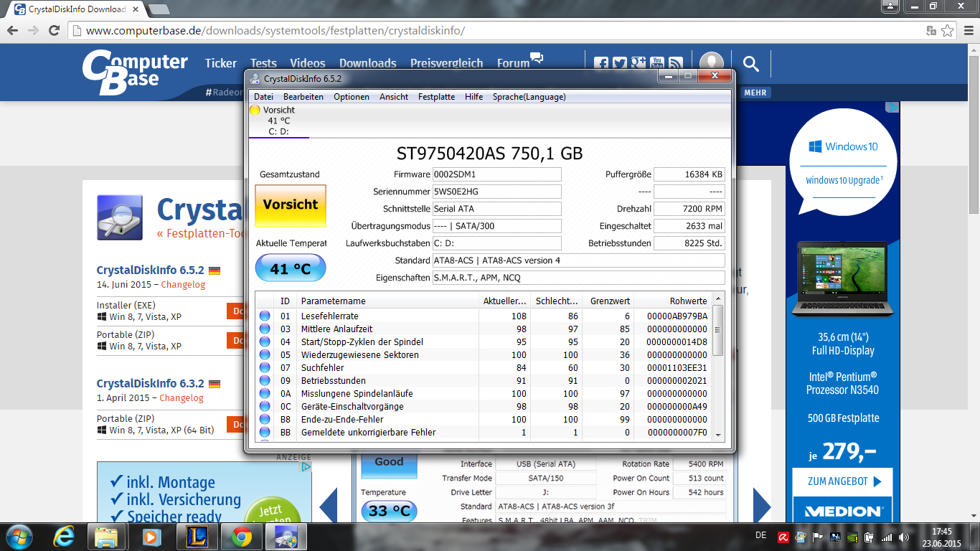This screenshot has width=980, height=551.
Task: Open the Chrome hamburger menu
Action: tap(967, 31)
